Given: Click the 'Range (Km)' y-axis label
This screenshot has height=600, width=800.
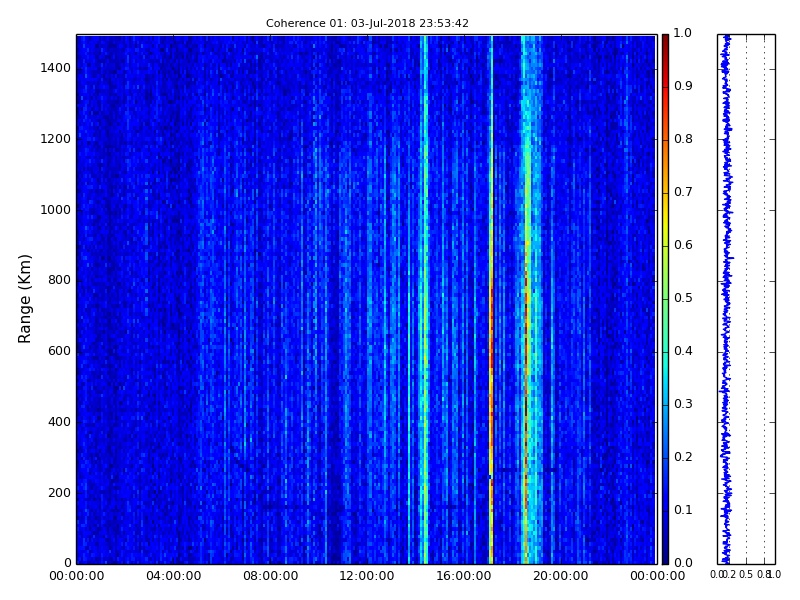Looking at the screenshot, I should tap(24, 299).
